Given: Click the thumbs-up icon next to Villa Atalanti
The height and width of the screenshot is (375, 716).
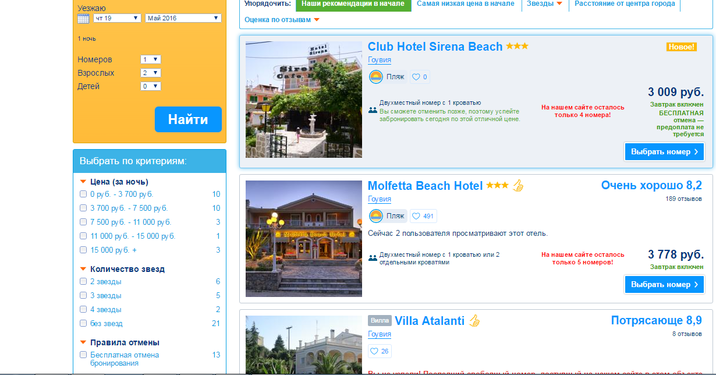Looking at the screenshot, I should [475, 321].
